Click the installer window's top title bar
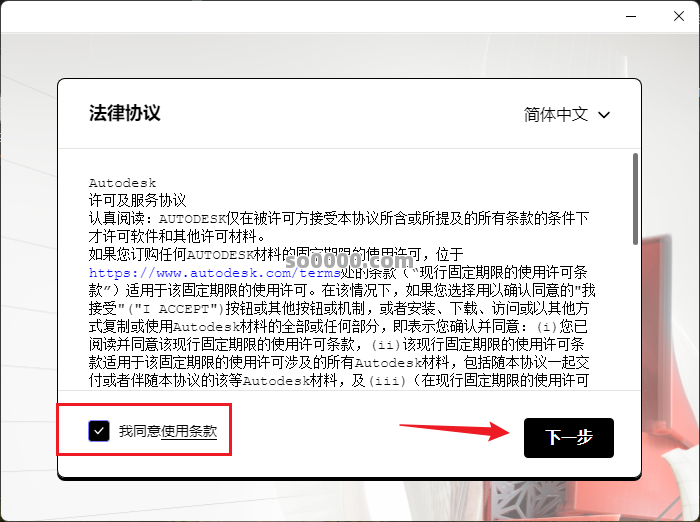The image size is (700, 522). click(x=300, y=17)
